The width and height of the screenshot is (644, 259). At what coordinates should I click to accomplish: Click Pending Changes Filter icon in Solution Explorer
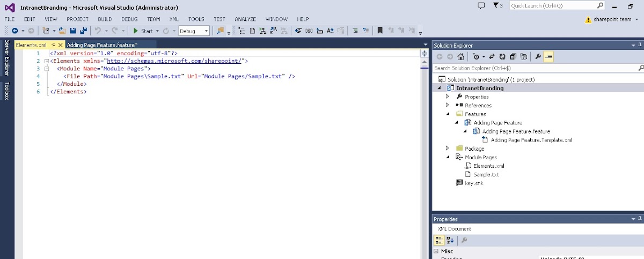pos(477,56)
